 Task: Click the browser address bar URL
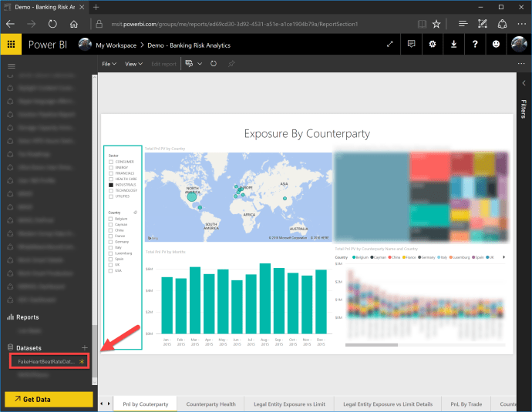pyautogui.click(x=234, y=24)
